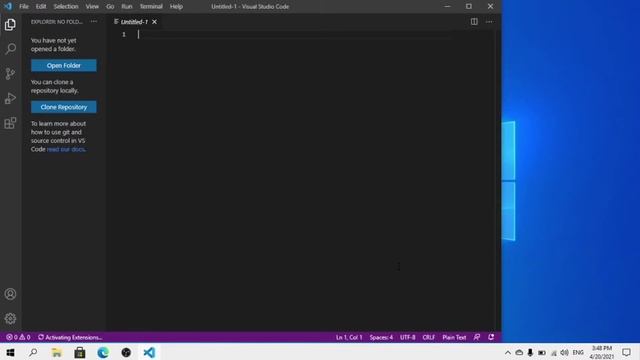This screenshot has width=640, height=360.
Task: Open File Explorer from taskbar
Action: (x=56, y=352)
